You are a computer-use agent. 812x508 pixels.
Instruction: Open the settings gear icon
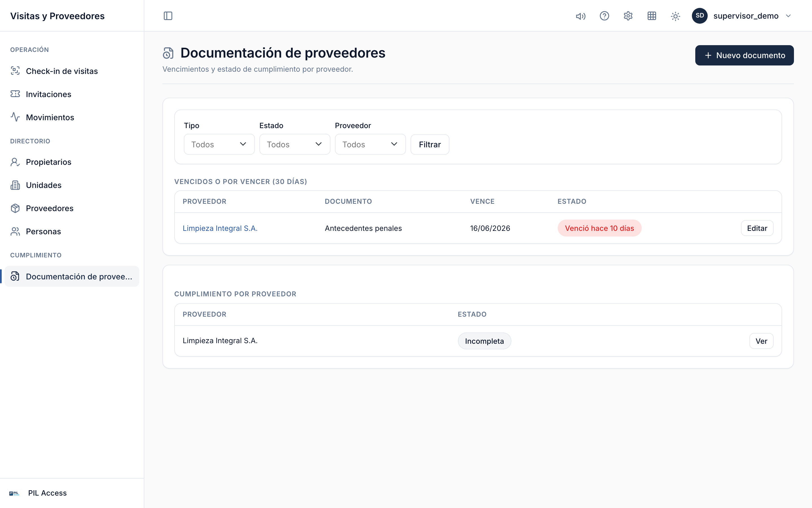628,16
